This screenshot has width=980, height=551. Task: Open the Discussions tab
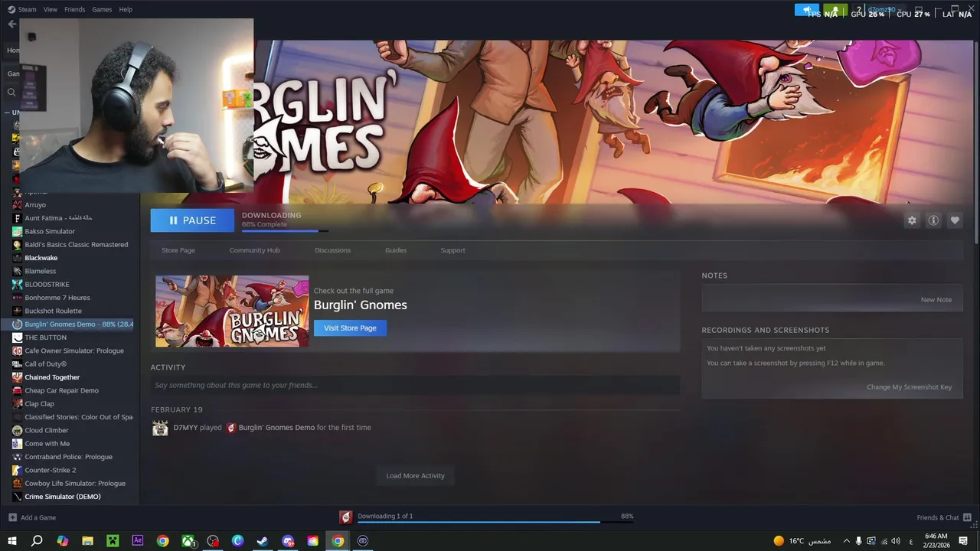click(332, 250)
